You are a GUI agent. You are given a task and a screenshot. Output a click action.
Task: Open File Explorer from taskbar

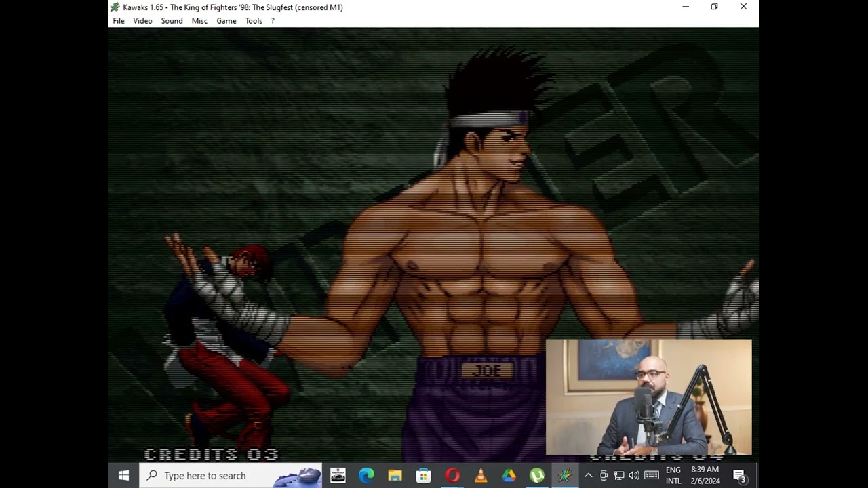pos(395,476)
